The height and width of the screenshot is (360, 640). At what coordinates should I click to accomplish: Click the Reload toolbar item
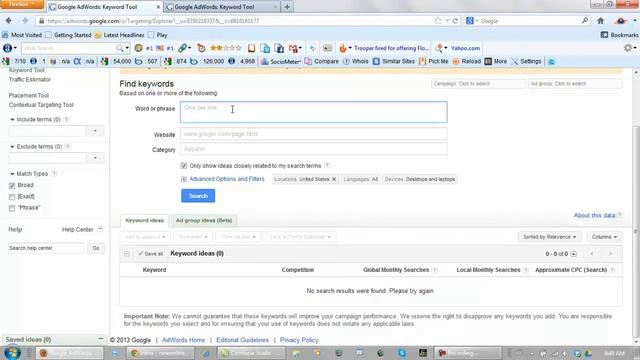pos(467,62)
